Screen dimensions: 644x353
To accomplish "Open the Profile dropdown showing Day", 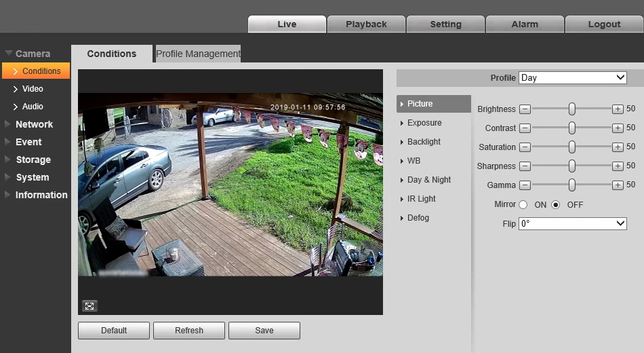I will (x=573, y=78).
